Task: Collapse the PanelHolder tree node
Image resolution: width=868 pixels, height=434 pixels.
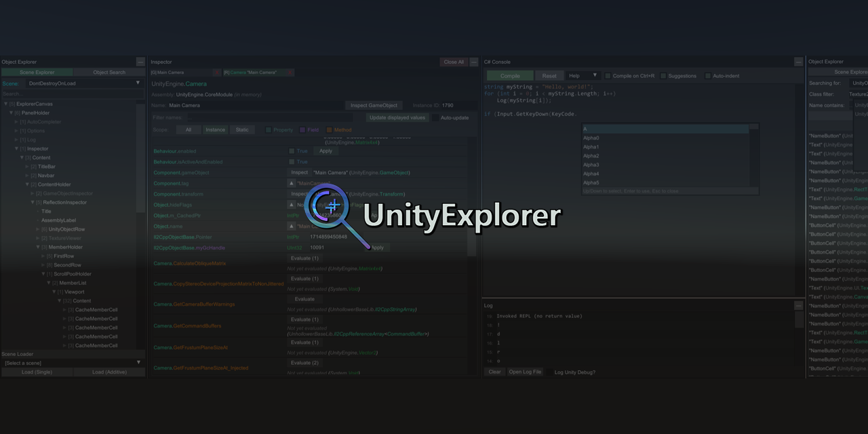Action: pyautogui.click(x=12, y=113)
